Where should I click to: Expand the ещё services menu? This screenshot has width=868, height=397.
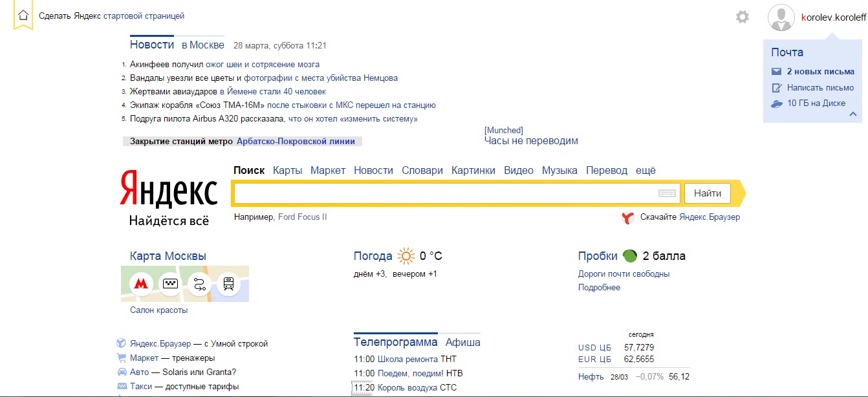click(x=646, y=170)
